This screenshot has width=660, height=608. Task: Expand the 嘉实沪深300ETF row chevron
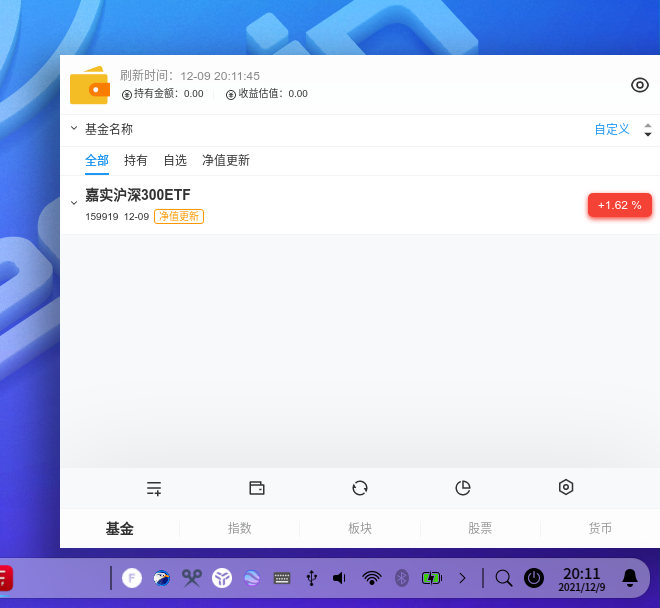point(74,203)
